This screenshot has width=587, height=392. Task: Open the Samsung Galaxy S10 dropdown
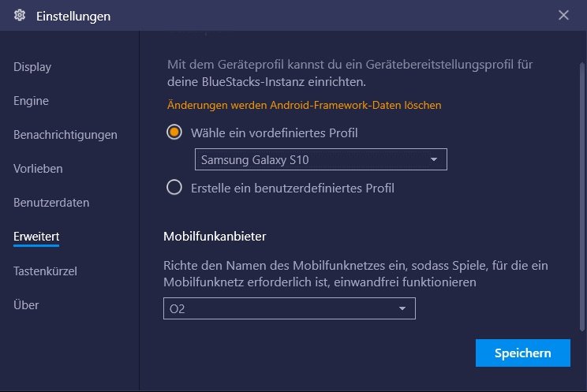point(320,160)
